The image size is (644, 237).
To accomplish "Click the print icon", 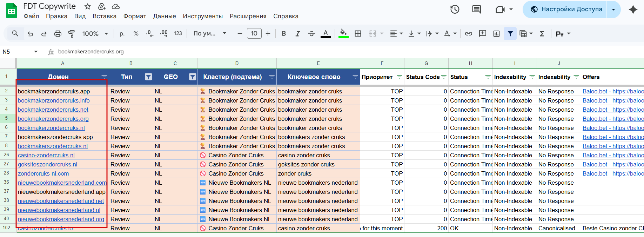I will [x=58, y=34].
